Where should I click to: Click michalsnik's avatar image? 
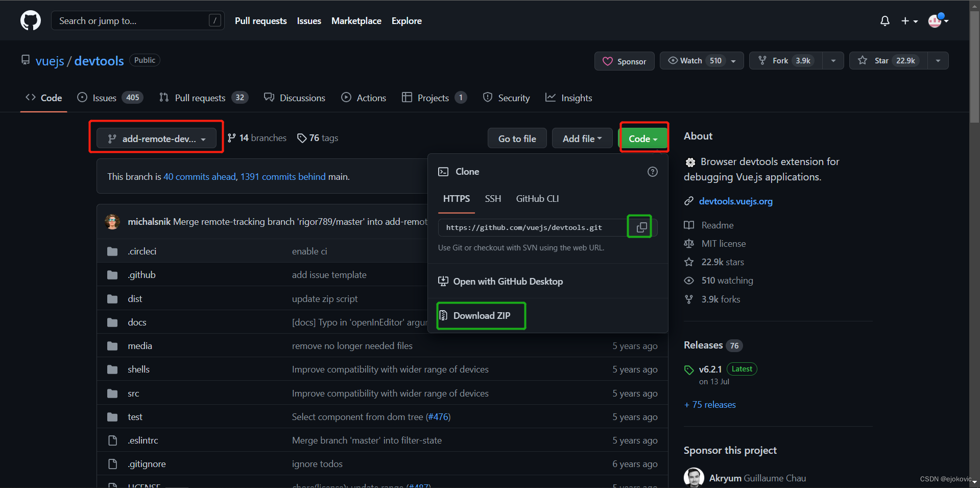click(112, 221)
